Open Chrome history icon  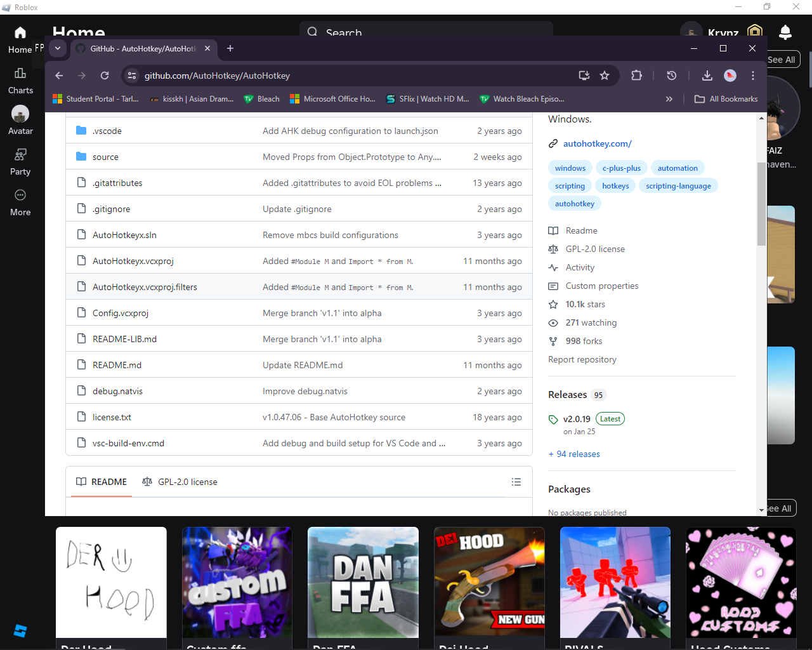(x=672, y=76)
